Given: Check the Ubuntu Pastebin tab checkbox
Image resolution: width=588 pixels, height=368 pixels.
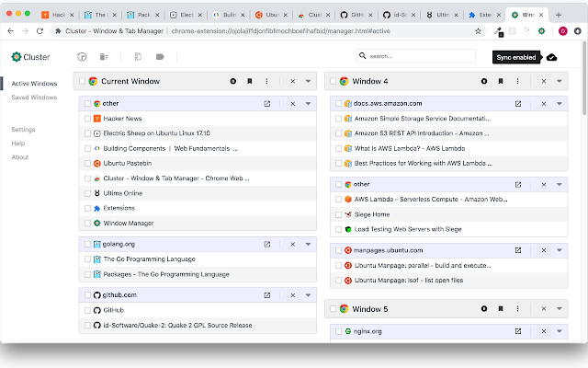Looking at the screenshot, I should tap(88, 164).
